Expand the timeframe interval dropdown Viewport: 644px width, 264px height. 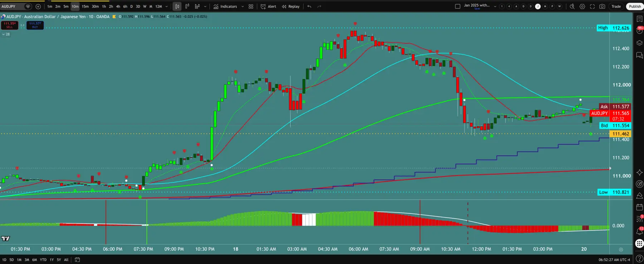tap(166, 6)
